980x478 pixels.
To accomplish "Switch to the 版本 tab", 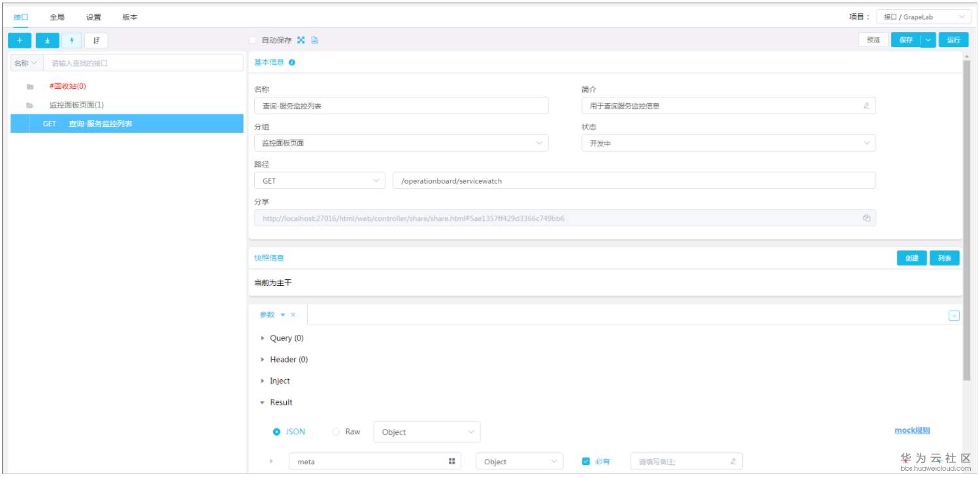I will [x=130, y=17].
